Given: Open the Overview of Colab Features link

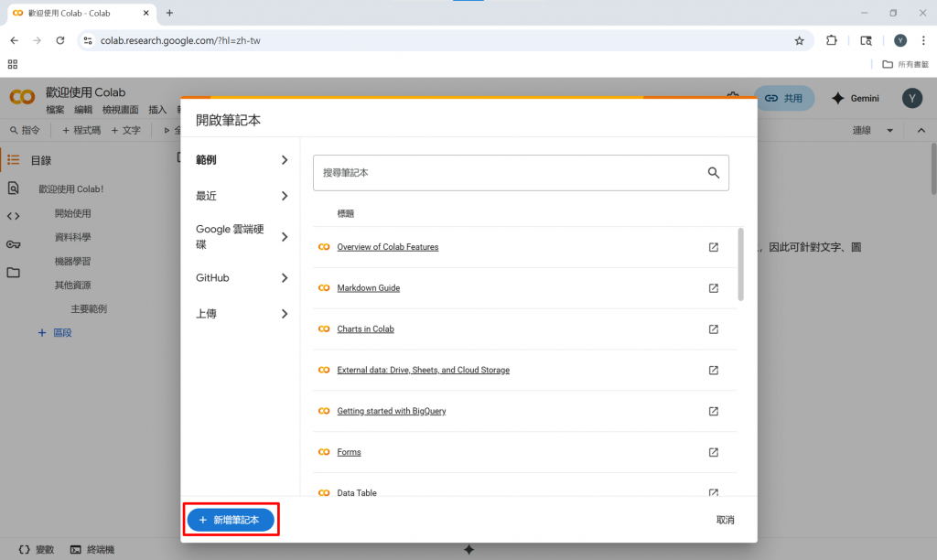Looking at the screenshot, I should pyautogui.click(x=388, y=247).
